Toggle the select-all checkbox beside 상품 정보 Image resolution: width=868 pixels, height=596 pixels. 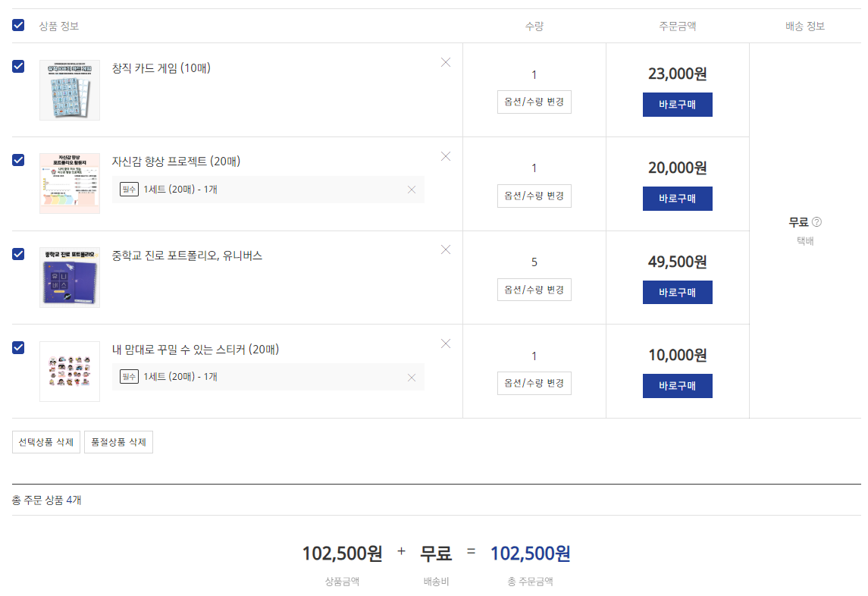[x=18, y=25]
